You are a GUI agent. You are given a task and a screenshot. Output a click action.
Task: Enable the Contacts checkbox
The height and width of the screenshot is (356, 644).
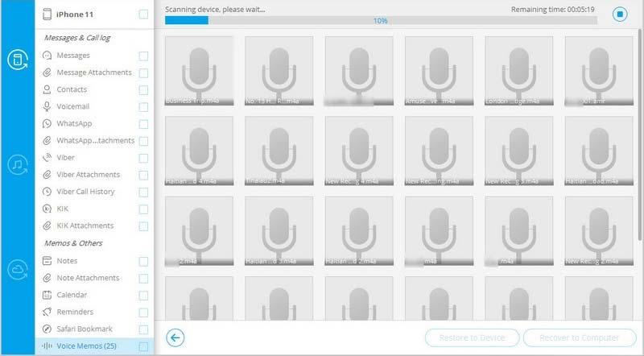[x=143, y=90]
